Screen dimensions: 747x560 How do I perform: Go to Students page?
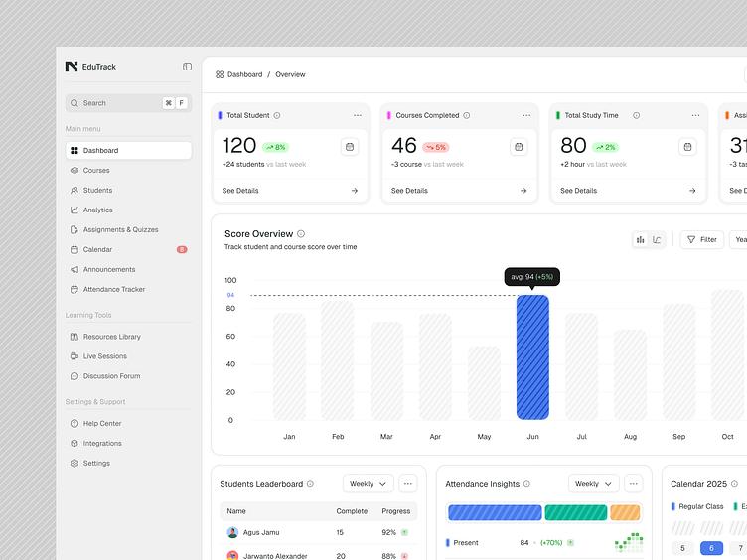coord(128,190)
